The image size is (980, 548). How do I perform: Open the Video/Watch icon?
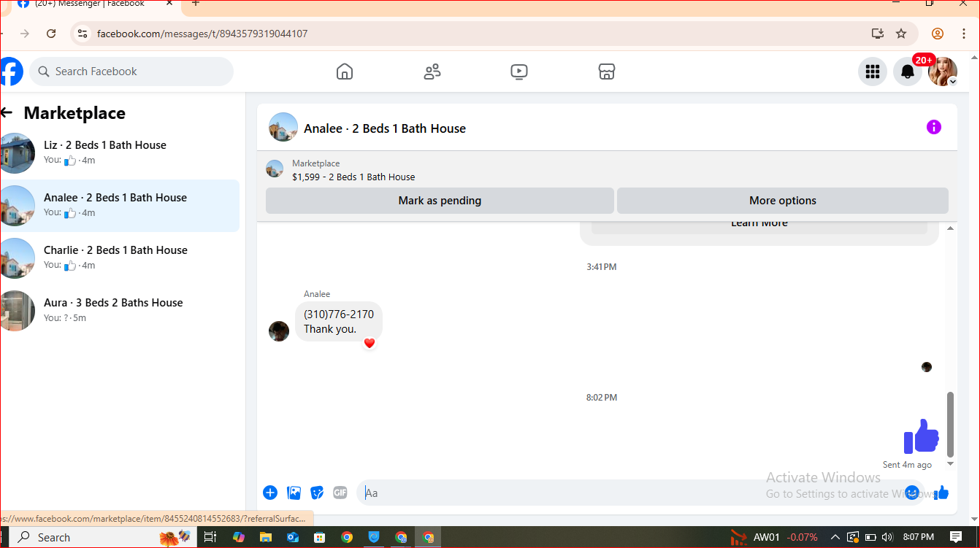coord(519,72)
